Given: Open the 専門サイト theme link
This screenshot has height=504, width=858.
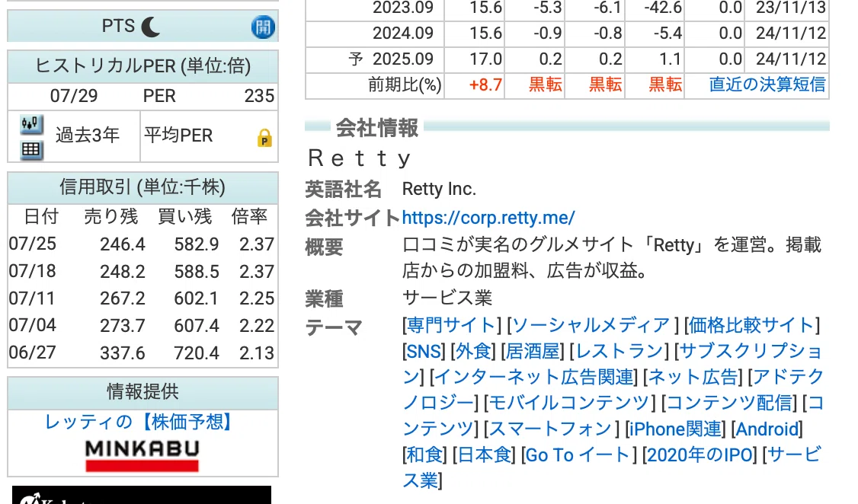Looking at the screenshot, I should coord(451,325).
